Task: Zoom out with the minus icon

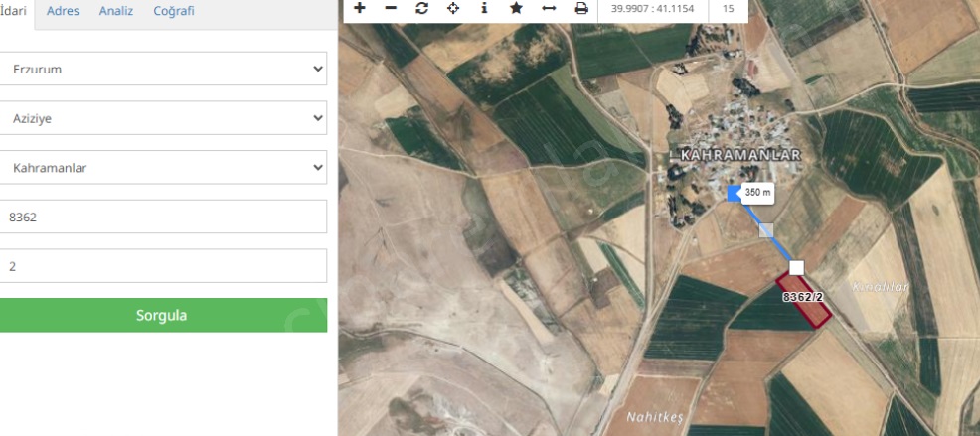Action: click(x=391, y=8)
